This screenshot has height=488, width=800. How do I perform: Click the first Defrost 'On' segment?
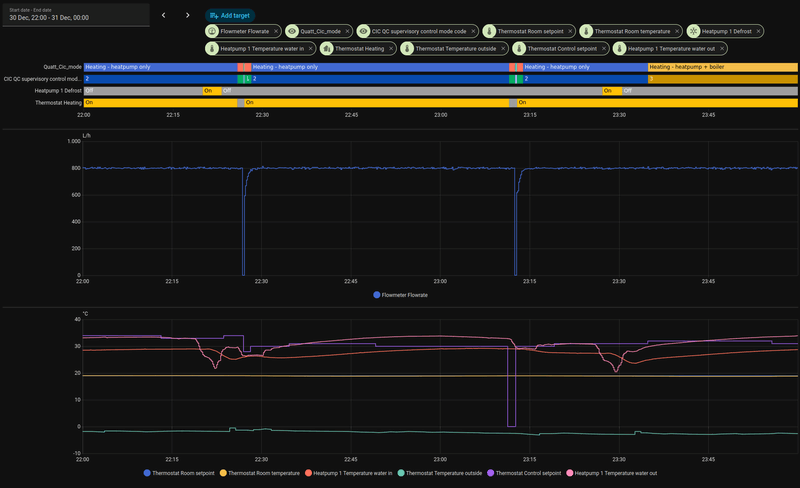[x=212, y=91]
